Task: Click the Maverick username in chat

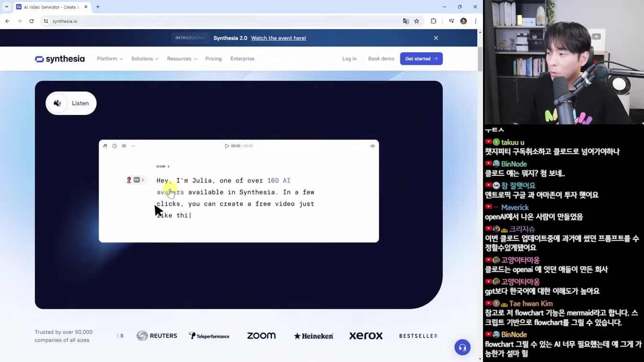Action: (x=515, y=207)
